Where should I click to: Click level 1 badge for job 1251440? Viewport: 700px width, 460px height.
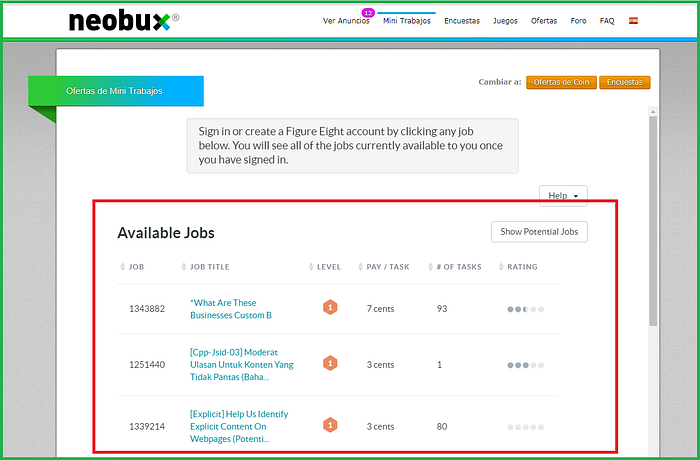330,364
